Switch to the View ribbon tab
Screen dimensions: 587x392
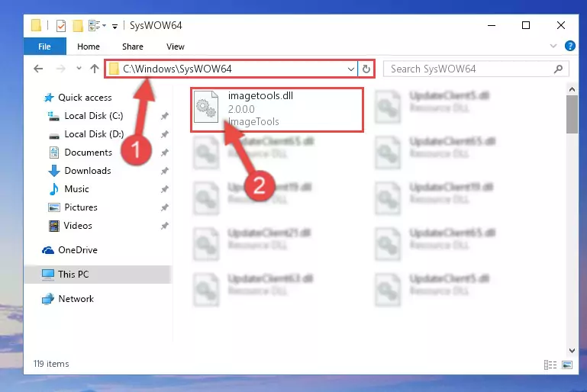pos(176,47)
